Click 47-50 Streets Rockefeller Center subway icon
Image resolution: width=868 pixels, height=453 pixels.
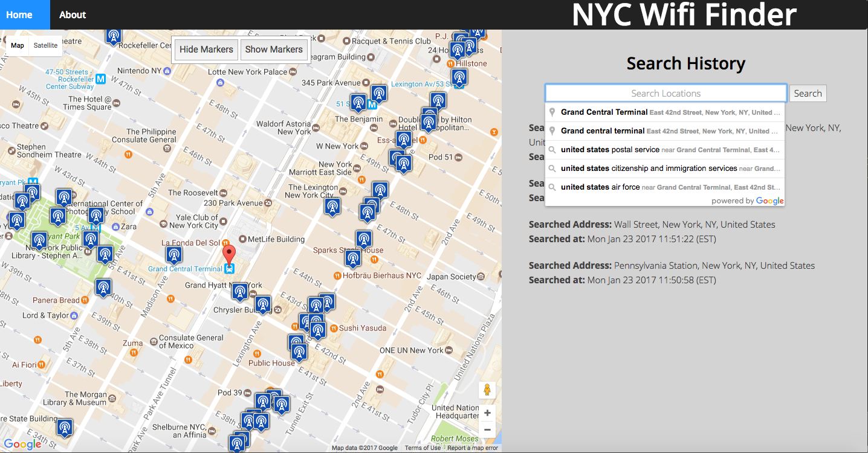(101, 79)
